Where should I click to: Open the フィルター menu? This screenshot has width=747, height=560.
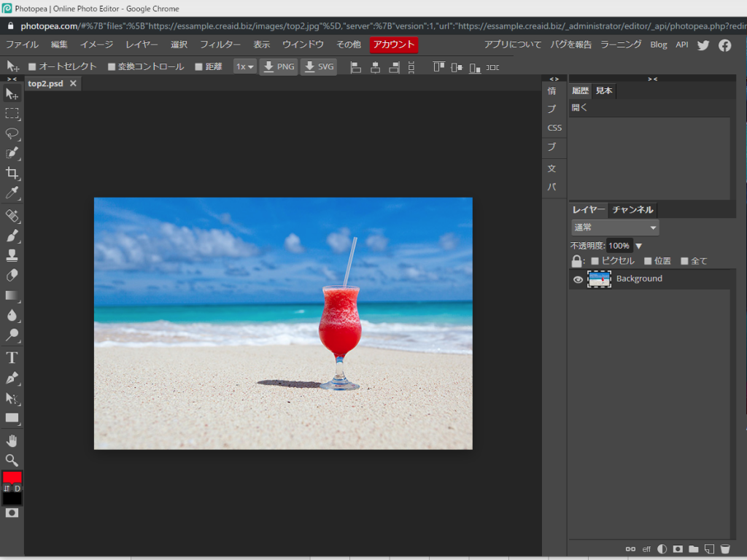(x=220, y=44)
